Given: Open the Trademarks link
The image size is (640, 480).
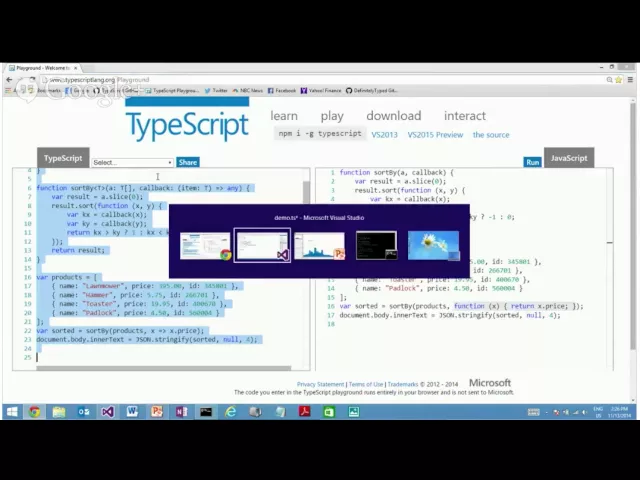Looking at the screenshot, I should pyautogui.click(x=402, y=384).
